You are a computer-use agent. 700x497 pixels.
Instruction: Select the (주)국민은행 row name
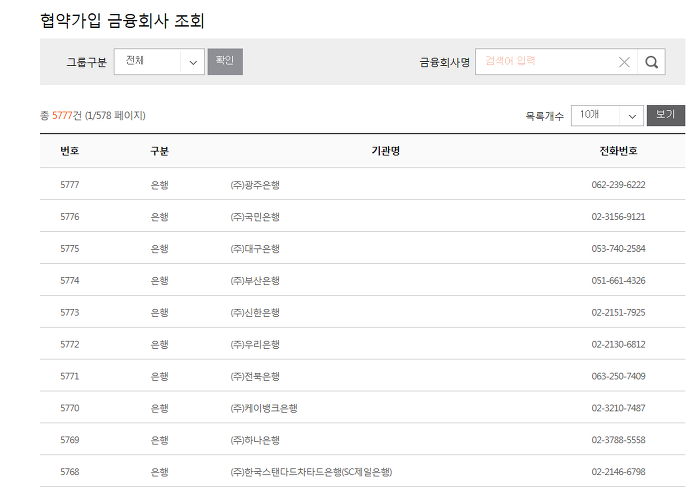coord(255,217)
